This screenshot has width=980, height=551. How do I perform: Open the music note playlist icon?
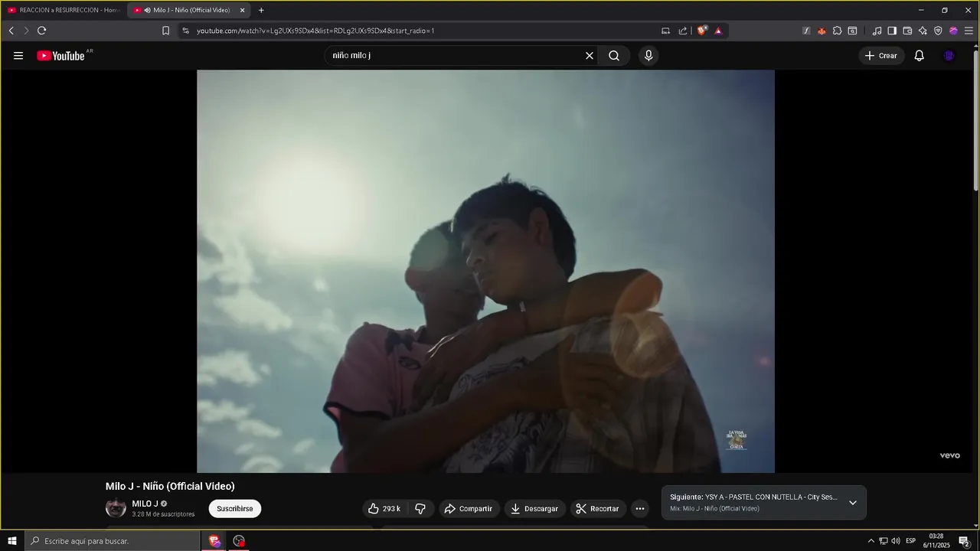point(877,31)
